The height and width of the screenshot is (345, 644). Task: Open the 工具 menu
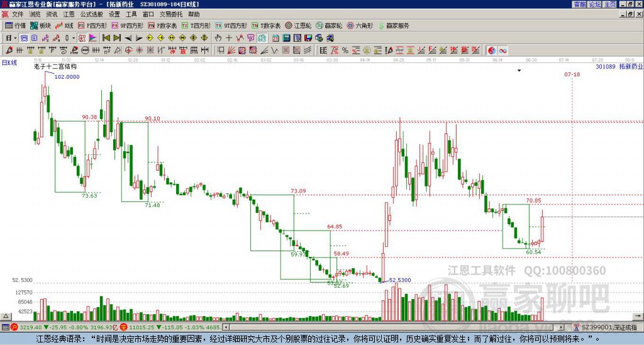(131, 14)
